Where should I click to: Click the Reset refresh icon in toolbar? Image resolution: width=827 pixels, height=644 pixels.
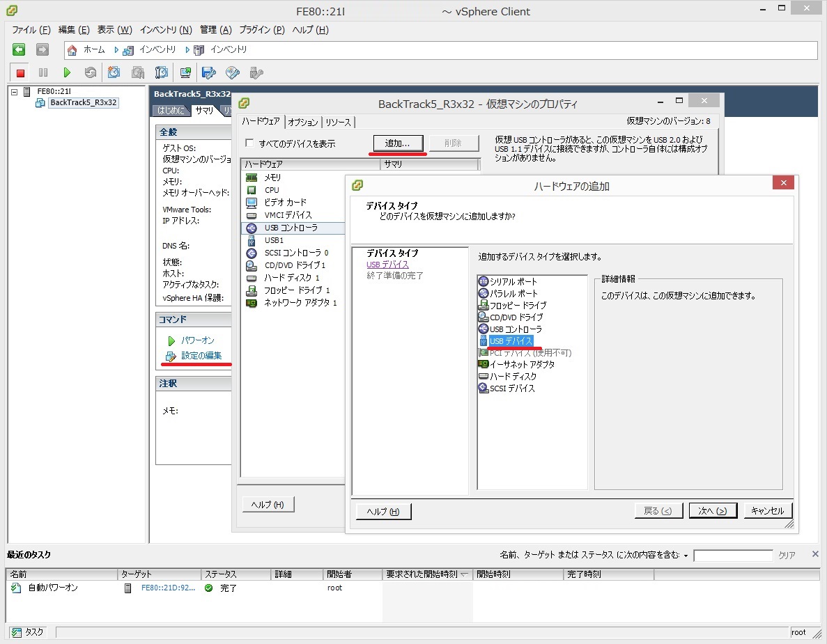click(90, 72)
